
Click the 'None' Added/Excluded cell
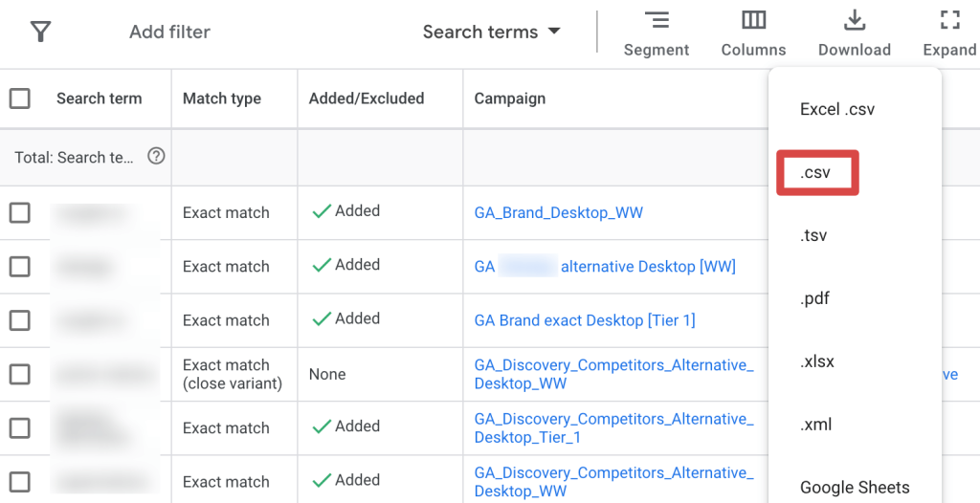pyautogui.click(x=327, y=374)
